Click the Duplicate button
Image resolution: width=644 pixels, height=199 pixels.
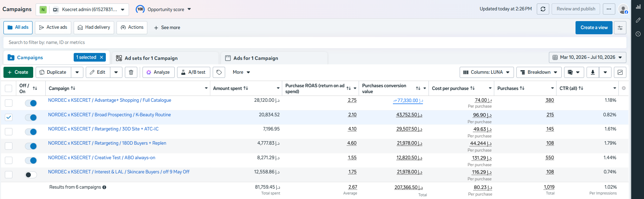pos(53,72)
